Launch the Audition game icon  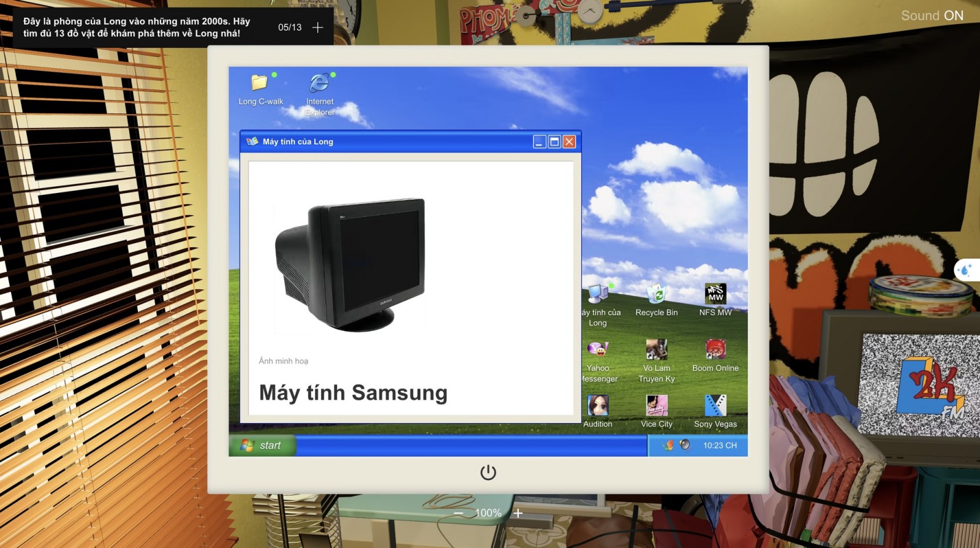597,406
